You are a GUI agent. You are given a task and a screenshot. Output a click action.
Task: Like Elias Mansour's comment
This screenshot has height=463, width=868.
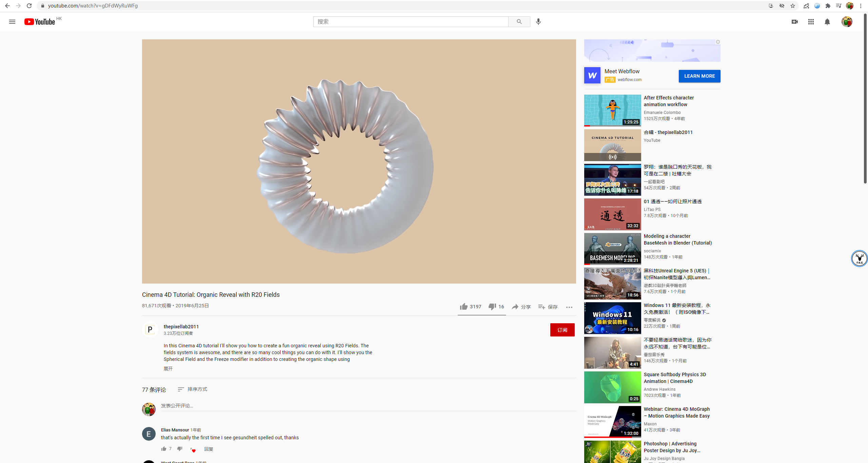pyautogui.click(x=164, y=449)
